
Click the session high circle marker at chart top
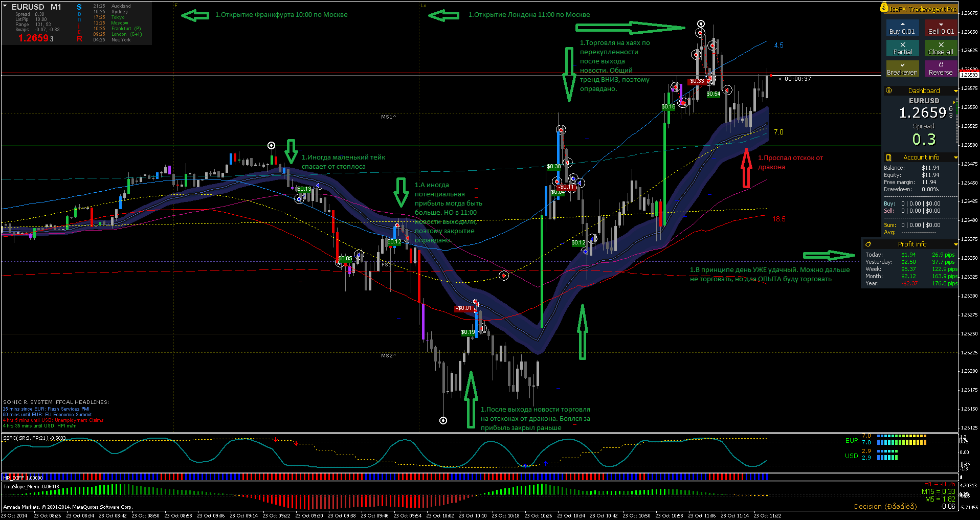pyautogui.click(x=701, y=24)
